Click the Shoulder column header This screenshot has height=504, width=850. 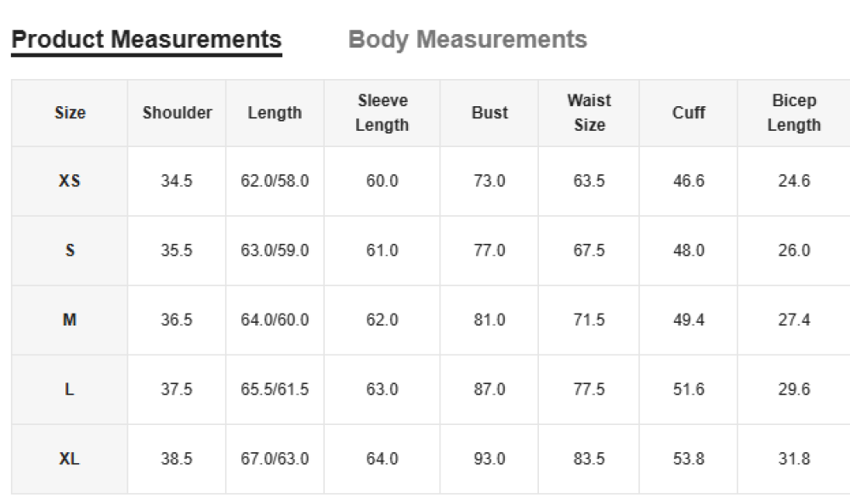click(177, 113)
